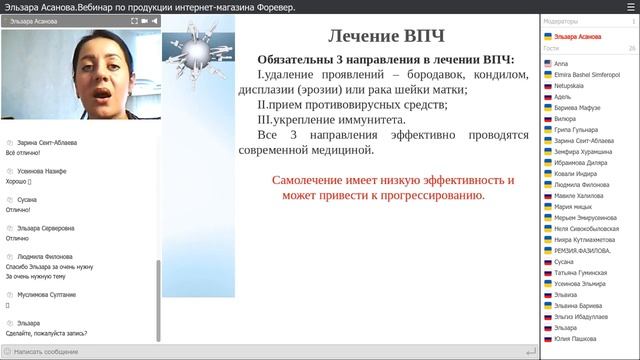This screenshot has height=360, width=640.
Task: Click the presenter webcam video
Action: [x=81, y=74]
